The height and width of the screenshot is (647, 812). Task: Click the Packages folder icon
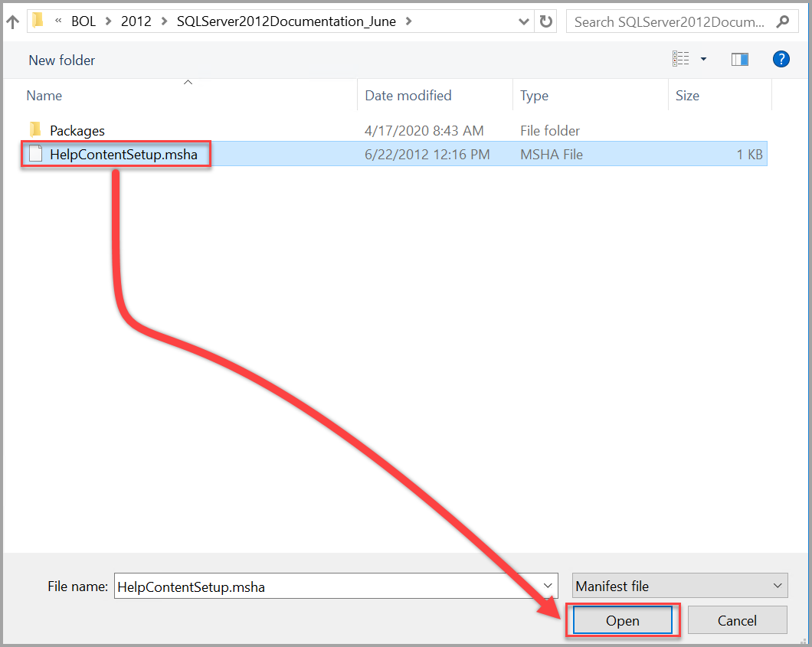34,130
